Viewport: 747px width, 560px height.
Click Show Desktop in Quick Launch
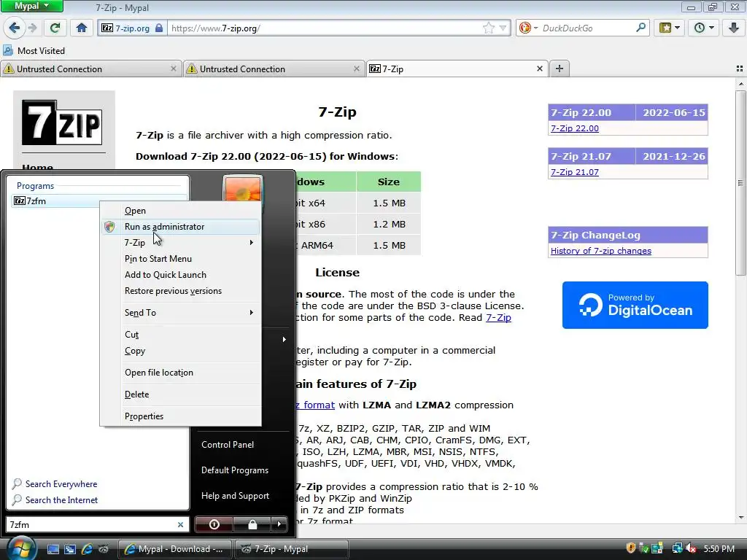tap(53, 549)
